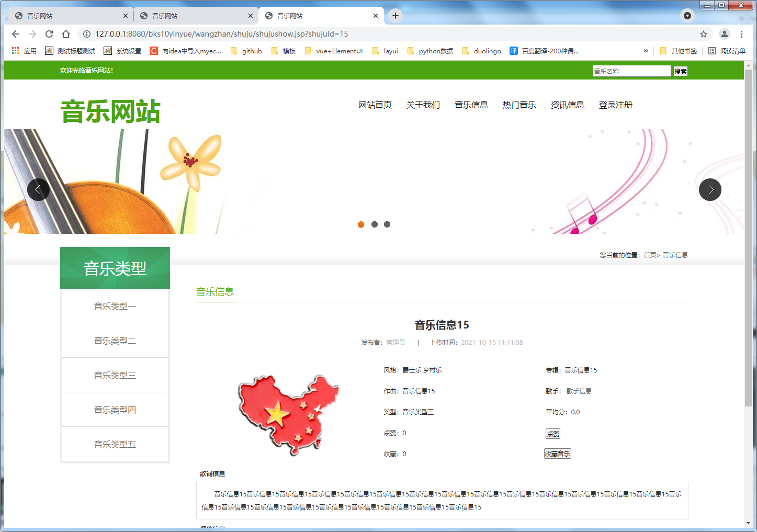The height and width of the screenshot is (532, 757).
Task: Select 音乐类型四 in the sidebar
Action: tap(115, 410)
